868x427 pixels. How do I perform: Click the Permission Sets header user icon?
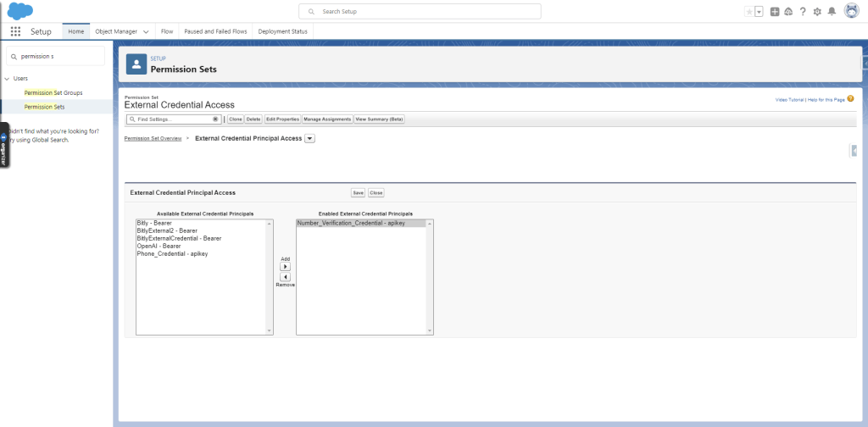pos(136,64)
